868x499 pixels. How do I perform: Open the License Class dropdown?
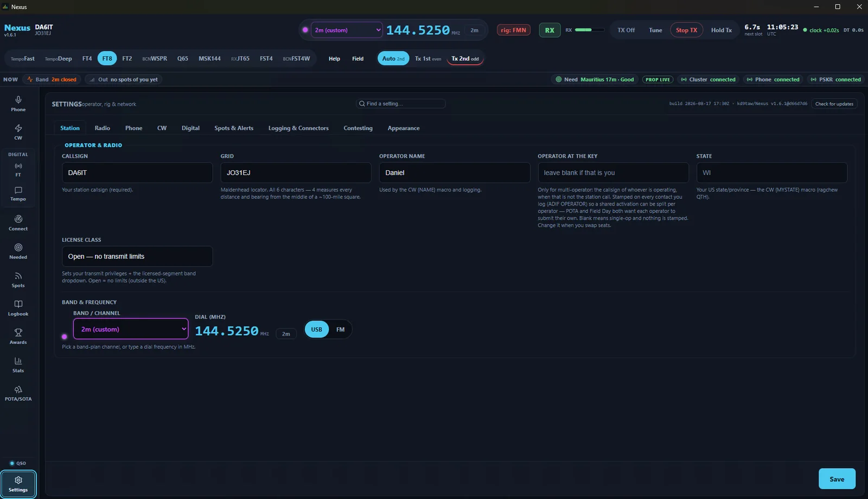(137, 257)
